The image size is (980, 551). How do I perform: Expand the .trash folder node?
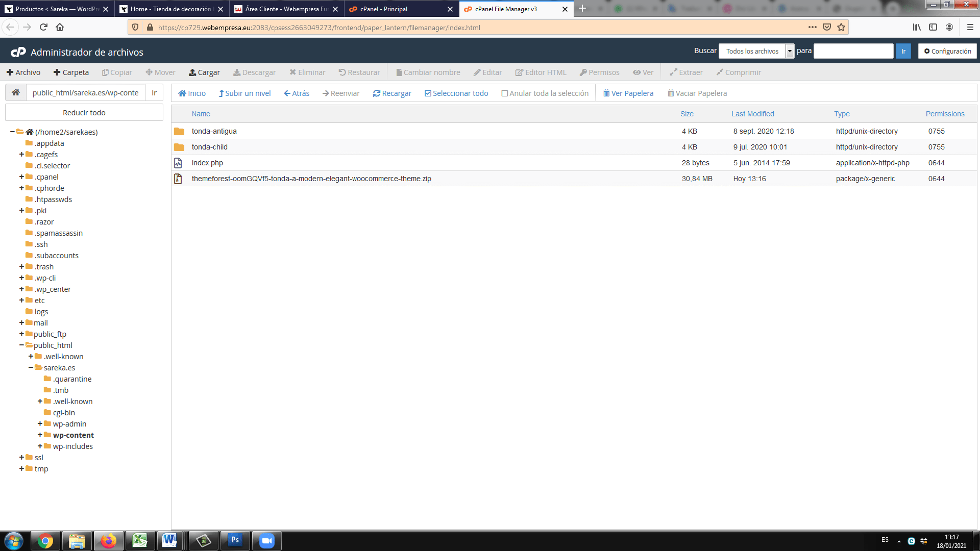click(x=22, y=266)
